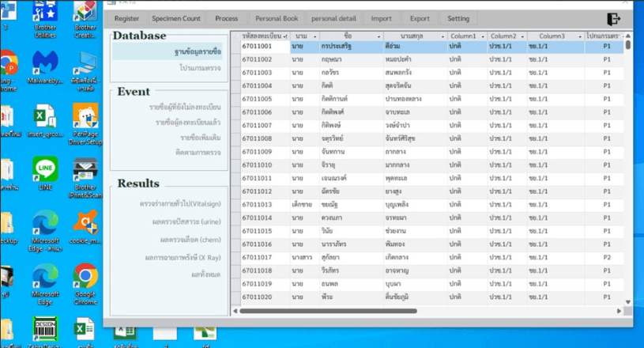Launch the LINE desktop app icon
The image size is (644, 348).
pos(45,173)
